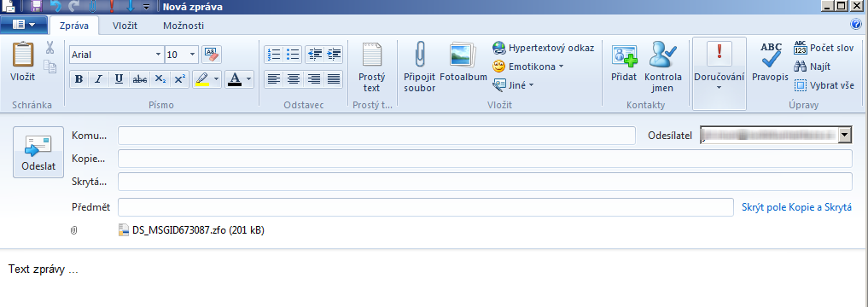Screen dimensions: 868x307
Task: Toggle underline formatting
Action: 119,79
